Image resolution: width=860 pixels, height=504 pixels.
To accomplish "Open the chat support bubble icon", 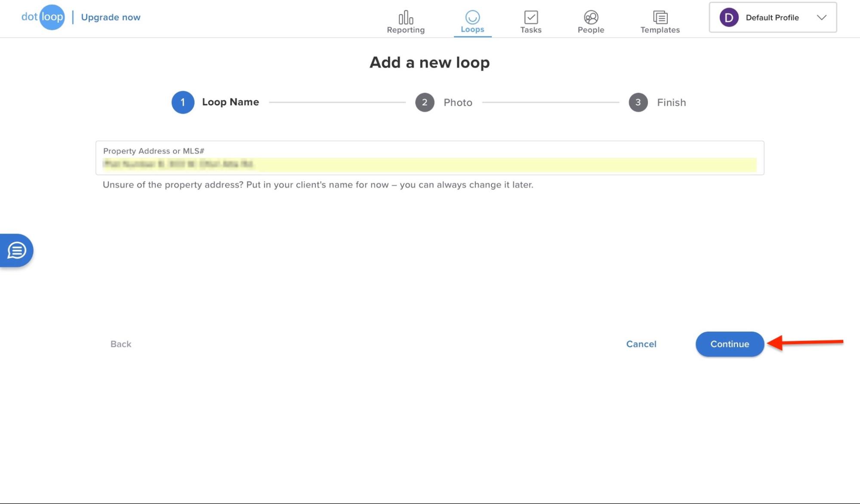I will point(17,250).
